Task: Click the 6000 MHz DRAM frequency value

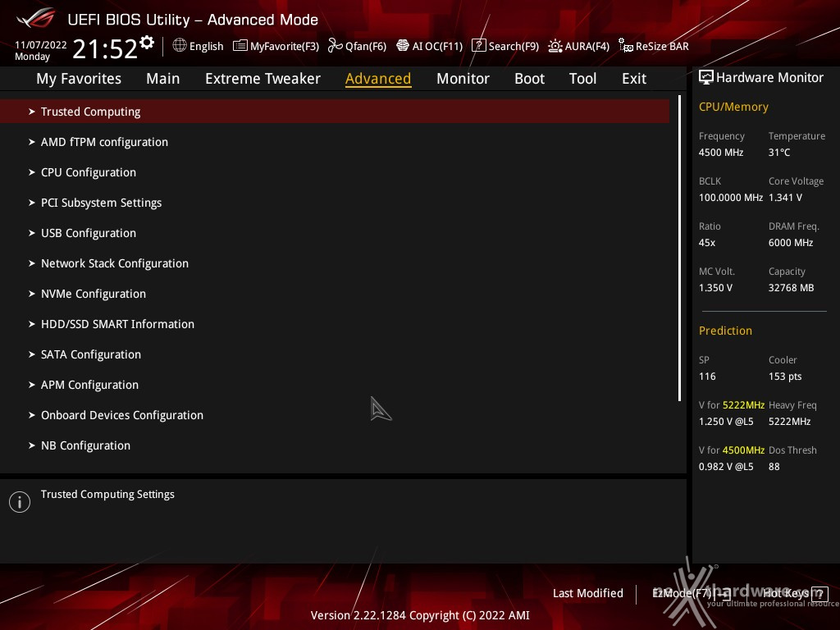Action: coord(791,243)
